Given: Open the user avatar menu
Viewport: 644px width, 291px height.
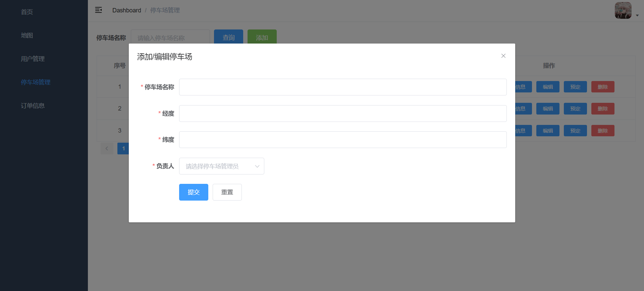Looking at the screenshot, I should pyautogui.click(x=623, y=10).
